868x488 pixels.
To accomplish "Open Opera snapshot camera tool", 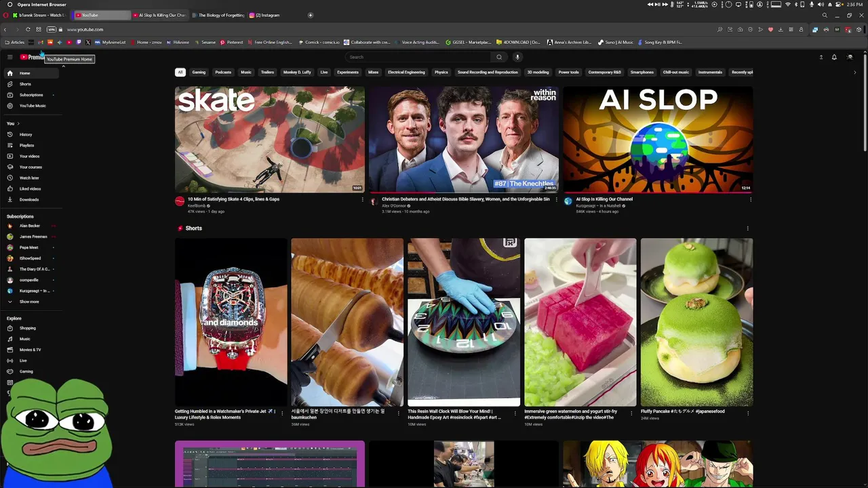I will (x=740, y=29).
